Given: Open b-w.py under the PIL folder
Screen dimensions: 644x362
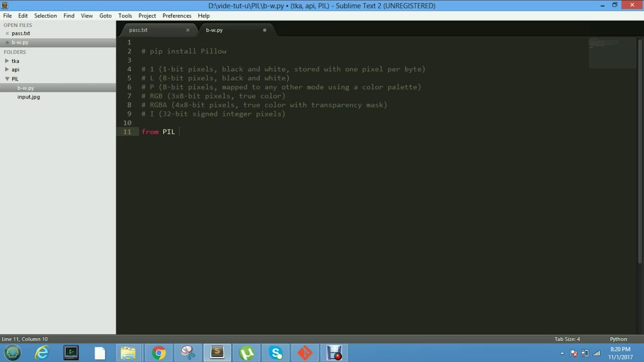Looking at the screenshot, I should 26,88.
